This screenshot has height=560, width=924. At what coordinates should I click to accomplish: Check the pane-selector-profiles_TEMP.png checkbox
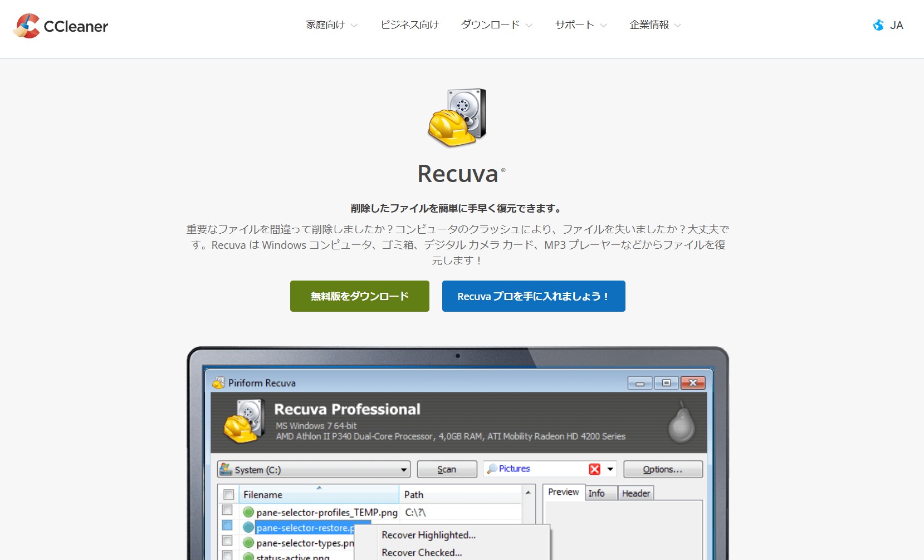point(227,510)
